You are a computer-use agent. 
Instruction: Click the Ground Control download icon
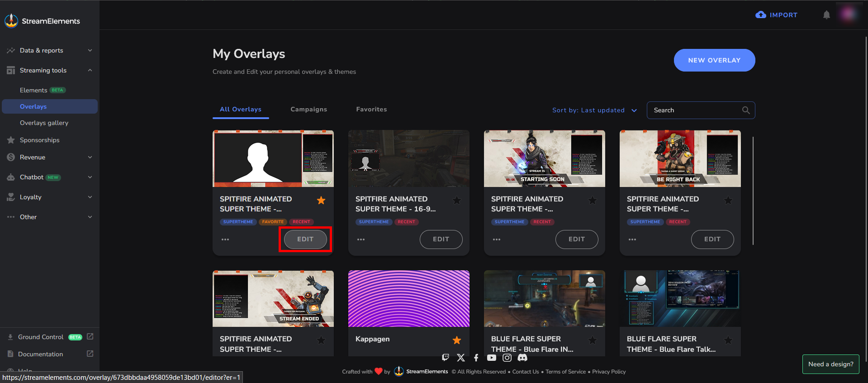pyautogui.click(x=10, y=337)
